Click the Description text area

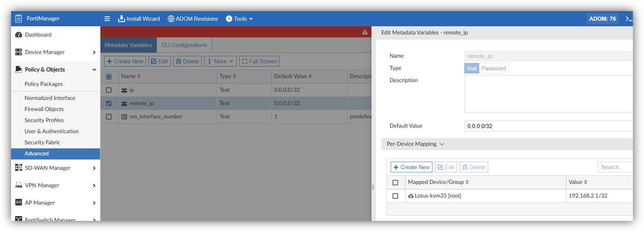548,94
